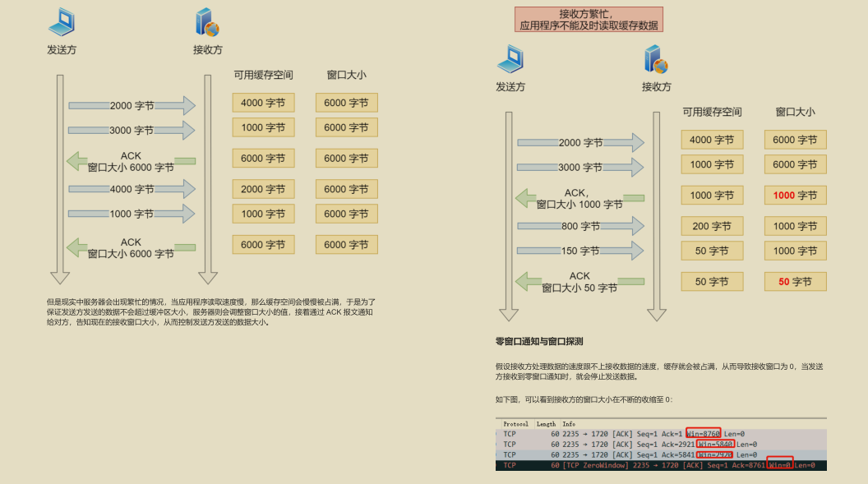Click the 'Protocol' column header in the capture
Image resolution: width=868 pixels, height=484 pixels.
(x=515, y=424)
